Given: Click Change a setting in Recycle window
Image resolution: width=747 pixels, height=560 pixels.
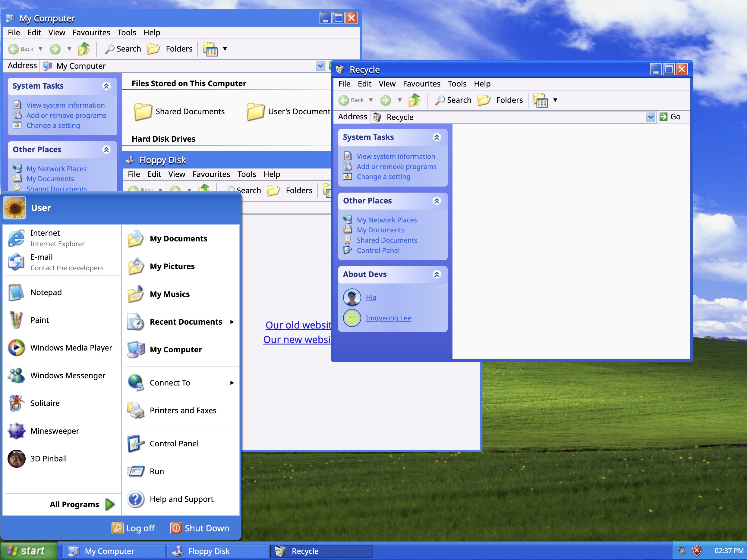Looking at the screenshot, I should [383, 177].
